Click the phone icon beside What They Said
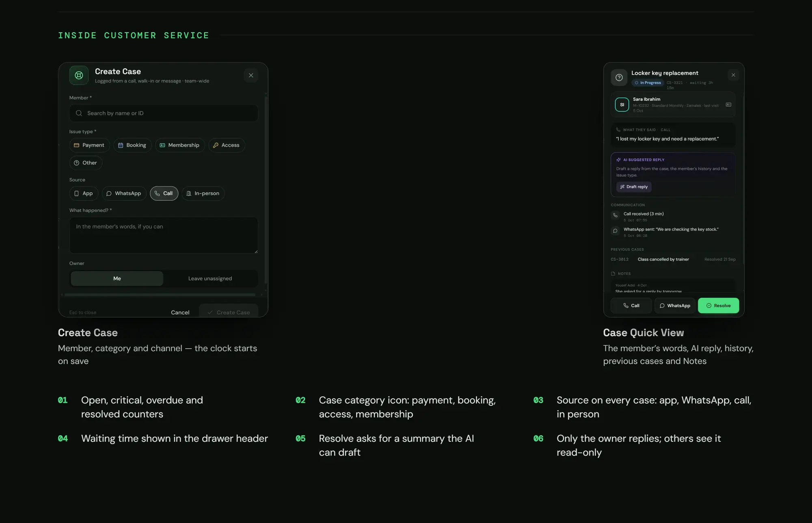Viewport: 812px width, 523px height. coord(618,130)
